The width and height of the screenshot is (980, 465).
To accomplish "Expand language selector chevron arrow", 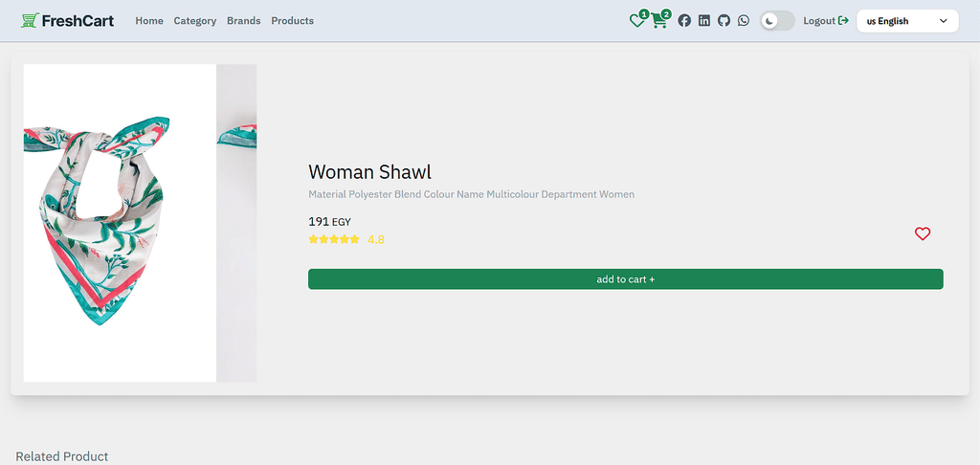I will click(943, 21).
